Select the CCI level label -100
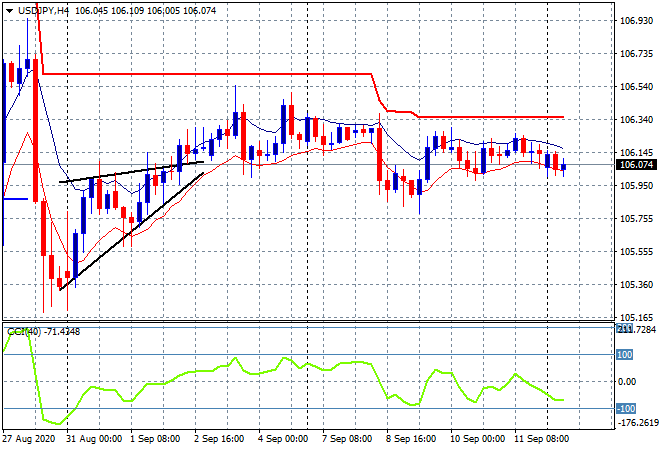The height and width of the screenshot is (450, 660). coord(626,409)
